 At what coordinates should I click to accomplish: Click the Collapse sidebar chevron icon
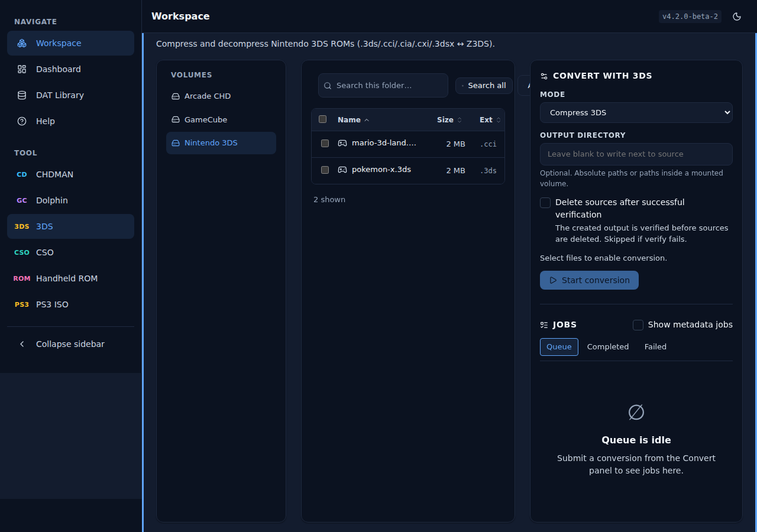[x=22, y=344]
